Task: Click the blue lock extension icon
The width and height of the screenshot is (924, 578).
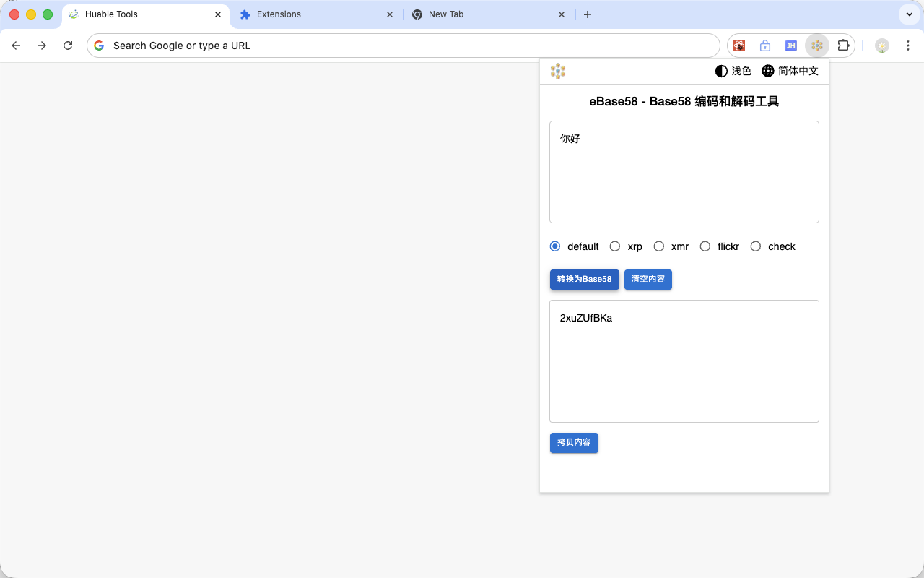Action: click(x=765, y=46)
